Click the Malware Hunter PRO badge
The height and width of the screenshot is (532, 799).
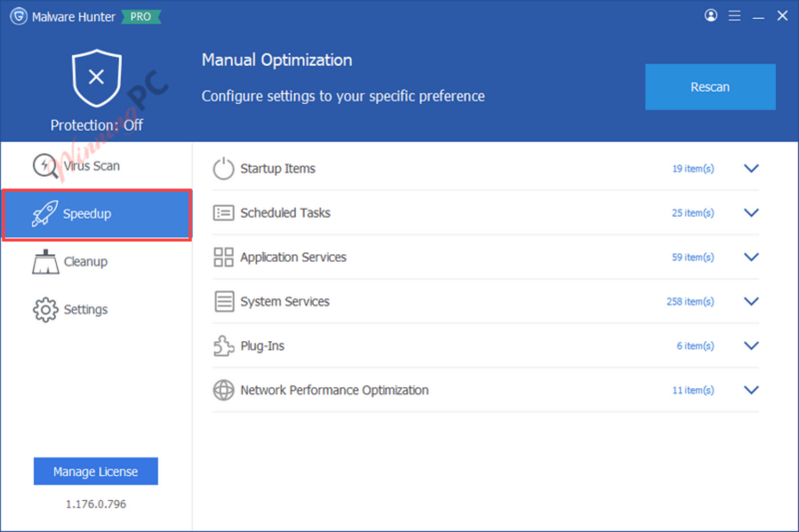[x=140, y=16]
